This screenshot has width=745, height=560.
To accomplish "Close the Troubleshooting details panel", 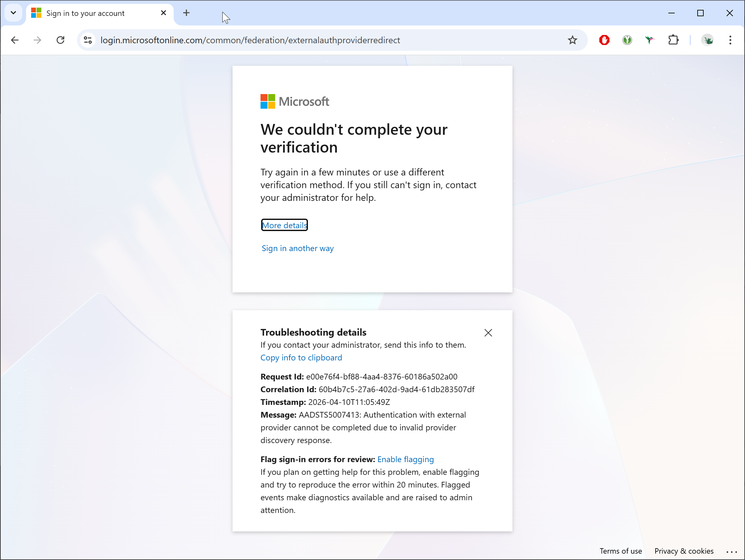I will click(488, 333).
